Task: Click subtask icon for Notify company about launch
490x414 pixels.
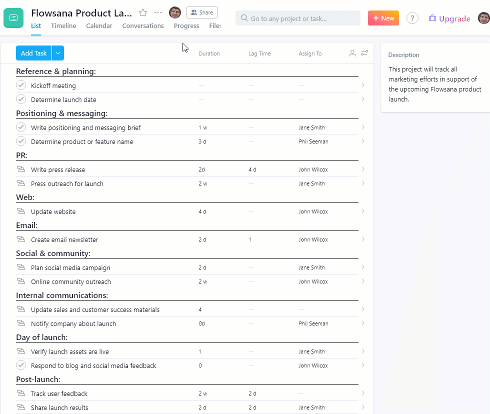Action: pos(21,323)
